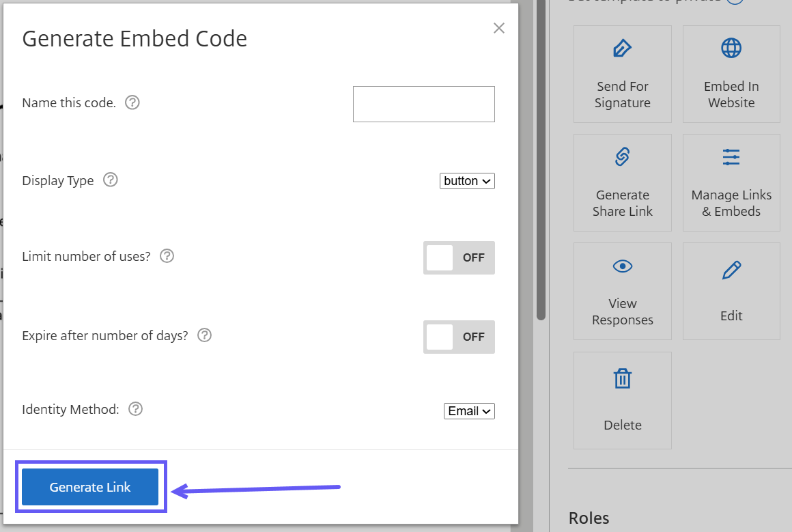Select the Manage Links & Embeds label
The width and height of the screenshot is (792, 532).
click(731, 203)
